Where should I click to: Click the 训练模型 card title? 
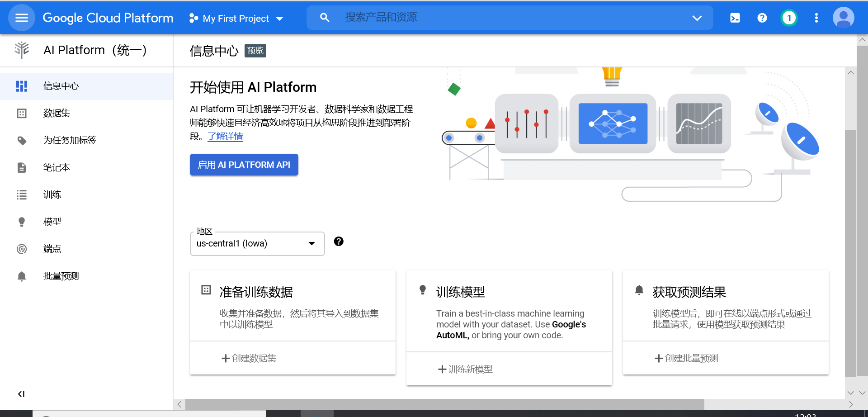461,292
